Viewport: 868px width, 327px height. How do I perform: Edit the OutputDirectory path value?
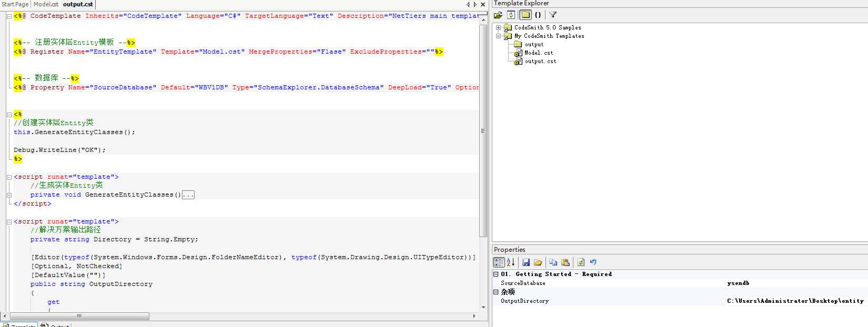click(x=795, y=301)
